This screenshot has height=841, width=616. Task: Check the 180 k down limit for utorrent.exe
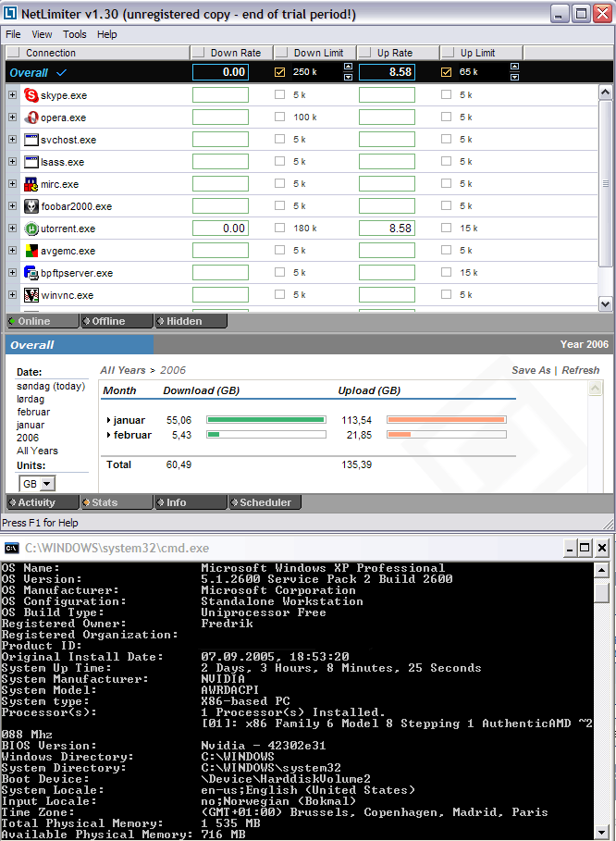279,228
